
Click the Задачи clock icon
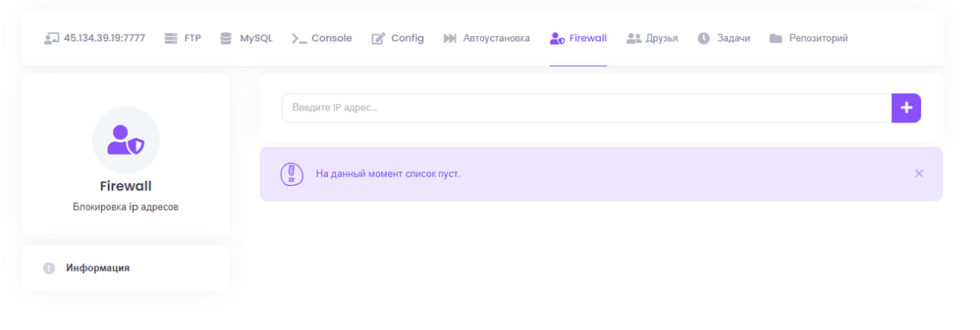click(x=704, y=38)
